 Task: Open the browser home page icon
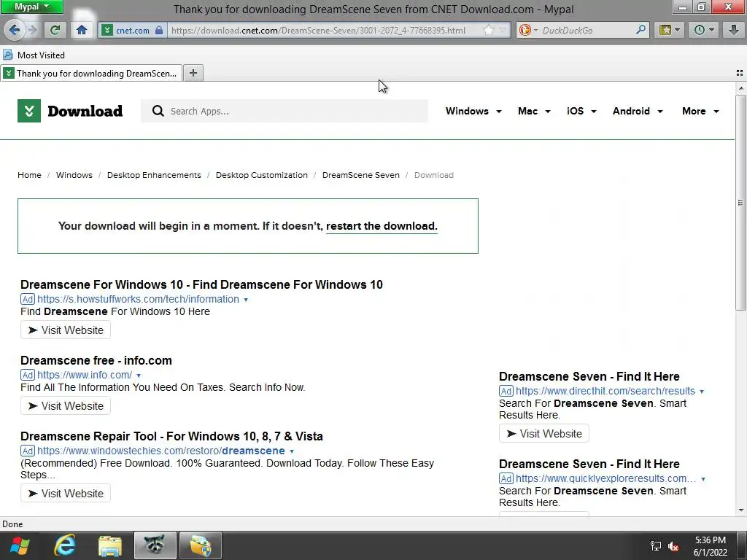[x=82, y=31]
